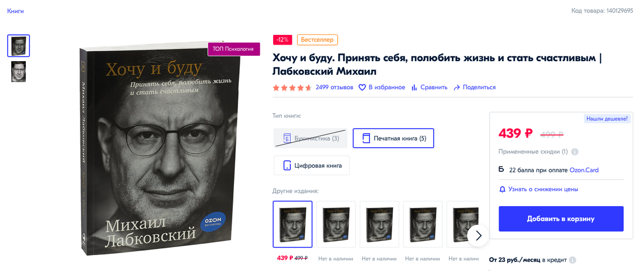Click the info icon next to credit offer
This screenshot has height=275, width=644.
pyautogui.click(x=573, y=260)
